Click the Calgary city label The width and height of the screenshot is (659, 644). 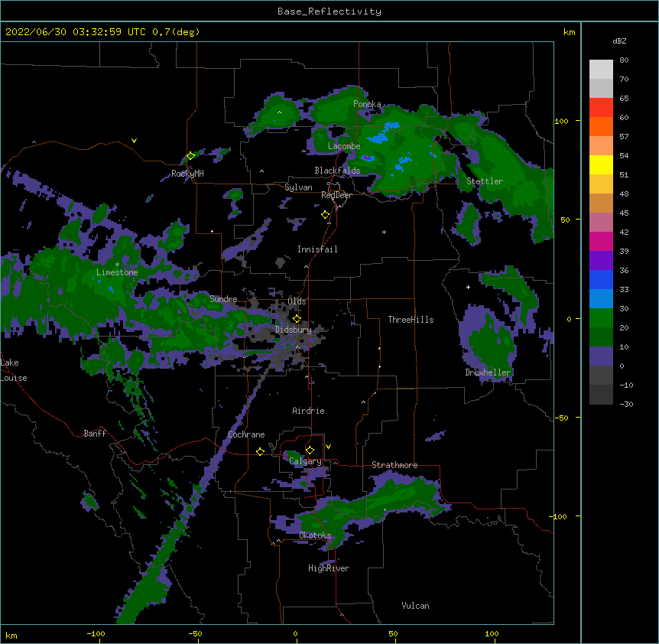[306, 461]
